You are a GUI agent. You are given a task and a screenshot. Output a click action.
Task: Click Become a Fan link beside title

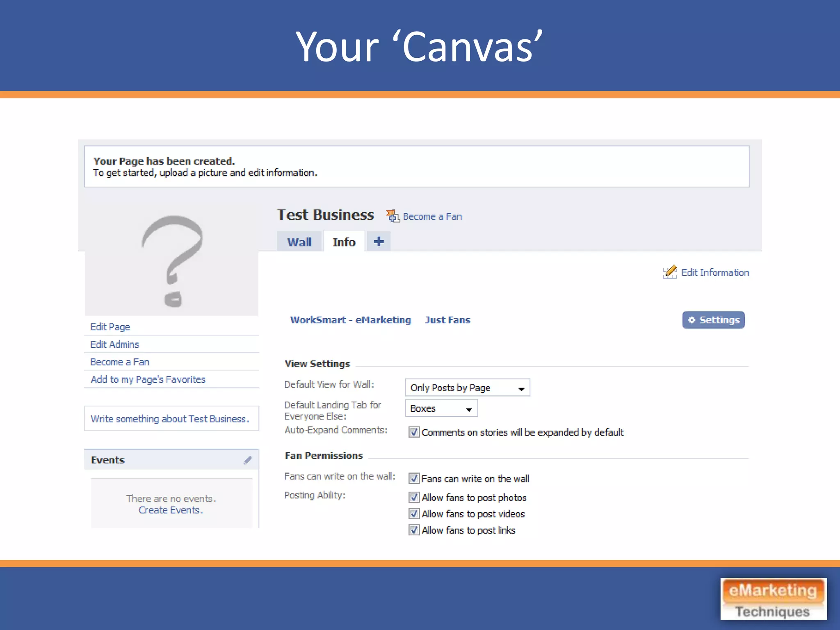(432, 217)
